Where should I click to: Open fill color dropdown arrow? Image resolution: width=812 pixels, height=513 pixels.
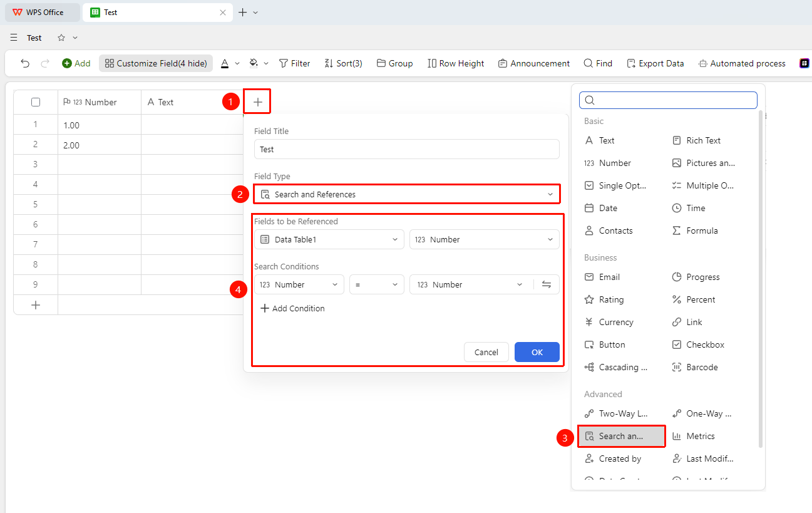pyautogui.click(x=266, y=63)
